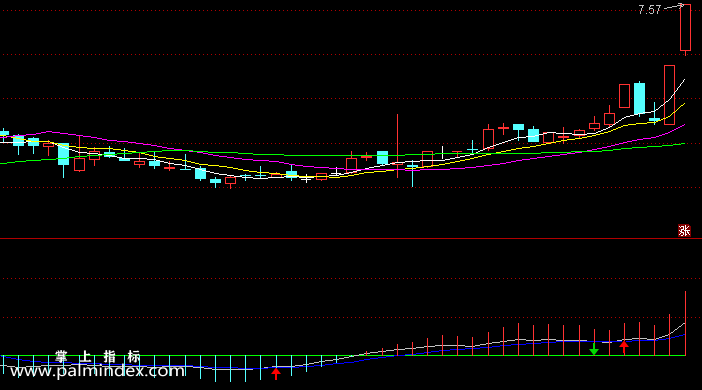The height and width of the screenshot is (390, 702).
Task: Click the red divider line between the chart panels
Action: 351,239
